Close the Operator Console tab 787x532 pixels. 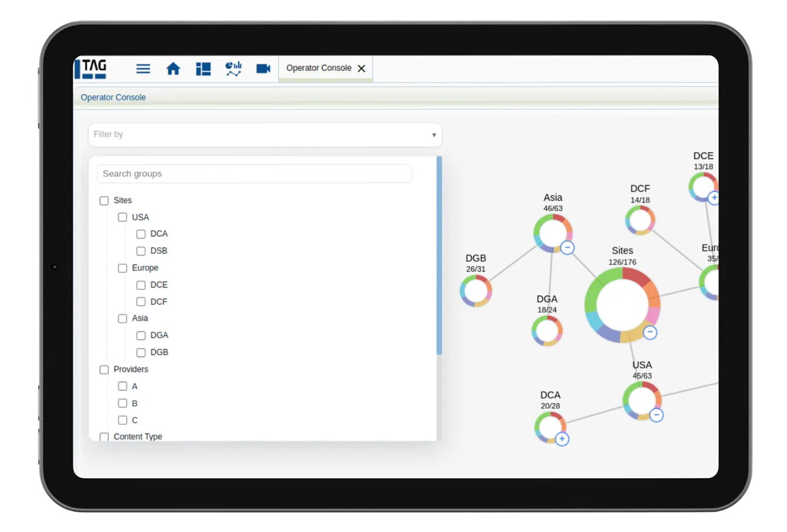tap(361, 69)
